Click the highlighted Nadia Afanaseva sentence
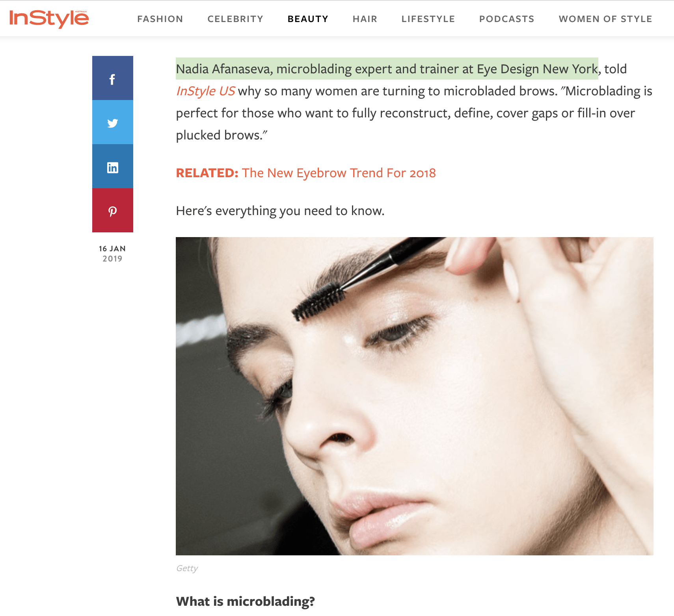 [387, 69]
